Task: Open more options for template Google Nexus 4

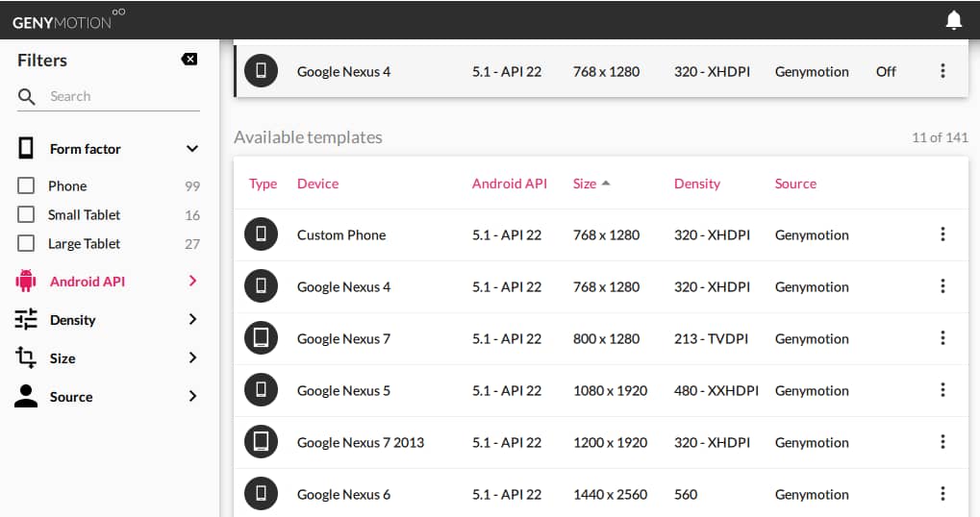Action: point(942,286)
